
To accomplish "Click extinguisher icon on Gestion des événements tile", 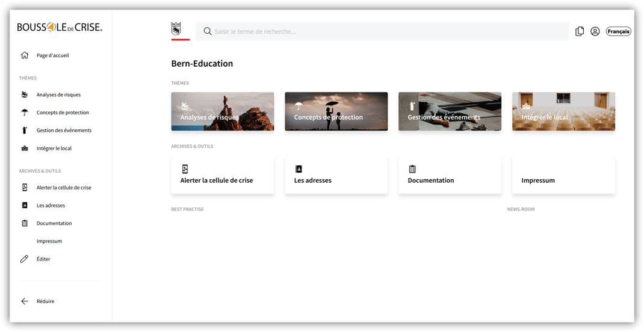I will point(412,106).
